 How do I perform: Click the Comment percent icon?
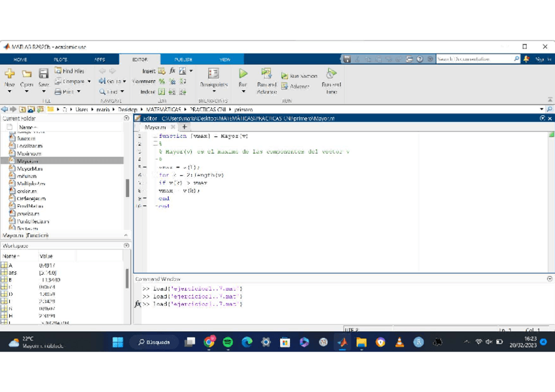click(x=162, y=81)
